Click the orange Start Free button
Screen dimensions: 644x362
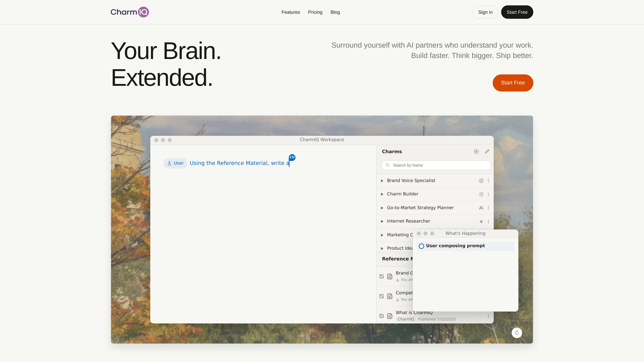click(x=513, y=83)
